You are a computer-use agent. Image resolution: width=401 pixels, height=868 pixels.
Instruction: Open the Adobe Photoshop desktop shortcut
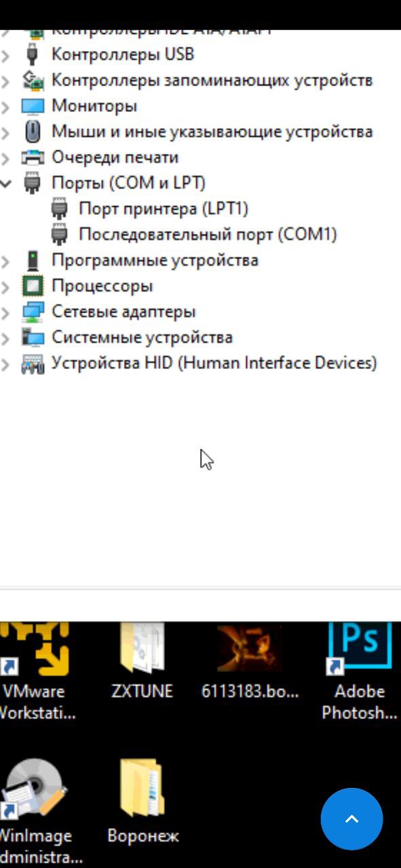click(x=360, y=671)
